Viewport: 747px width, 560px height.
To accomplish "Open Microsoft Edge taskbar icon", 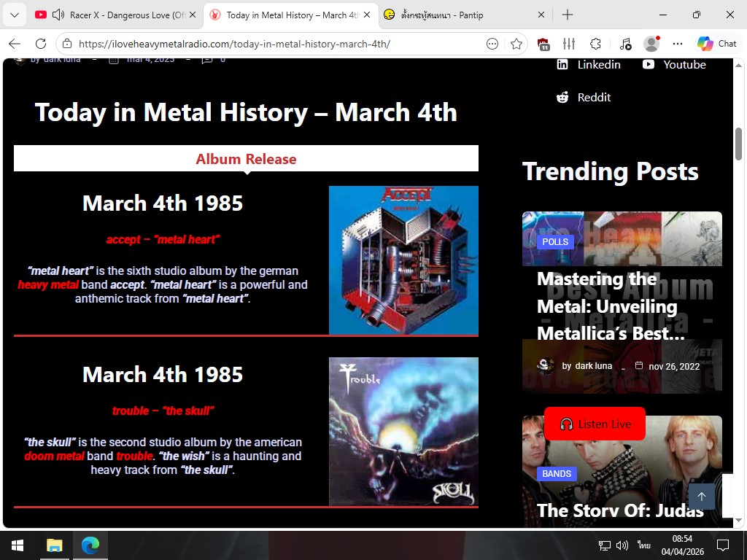I will click(x=90, y=545).
